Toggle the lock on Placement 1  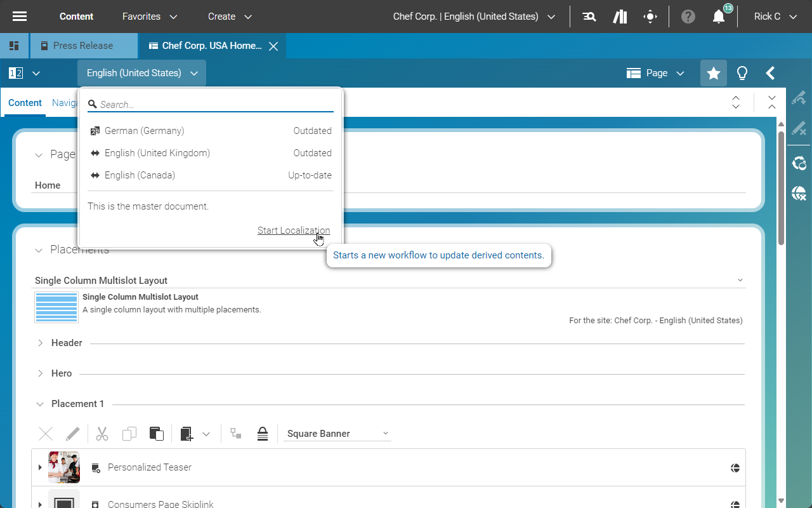click(x=263, y=434)
